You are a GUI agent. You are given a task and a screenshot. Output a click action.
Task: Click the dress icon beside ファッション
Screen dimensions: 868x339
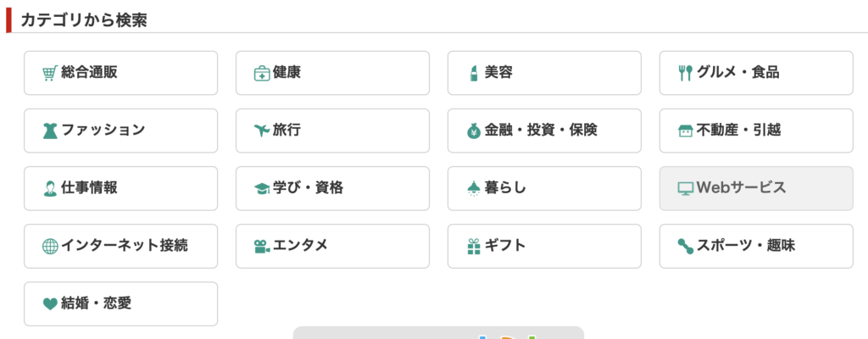pos(50,131)
